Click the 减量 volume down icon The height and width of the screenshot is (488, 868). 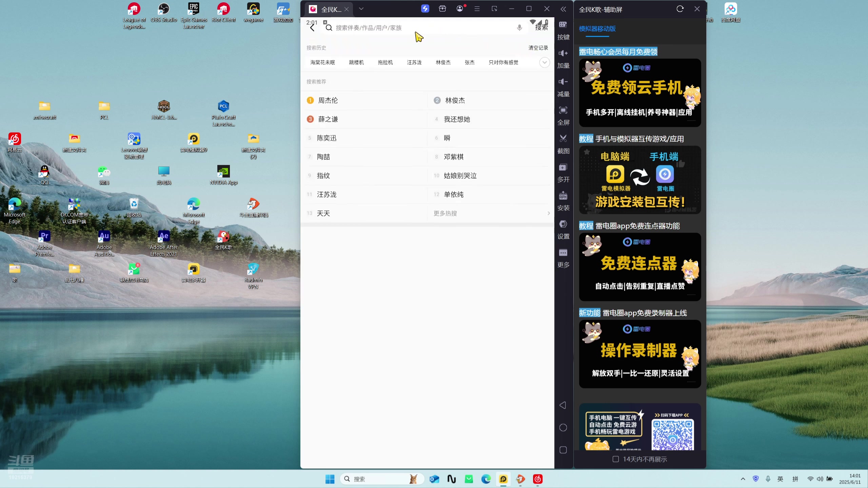point(563,81)
